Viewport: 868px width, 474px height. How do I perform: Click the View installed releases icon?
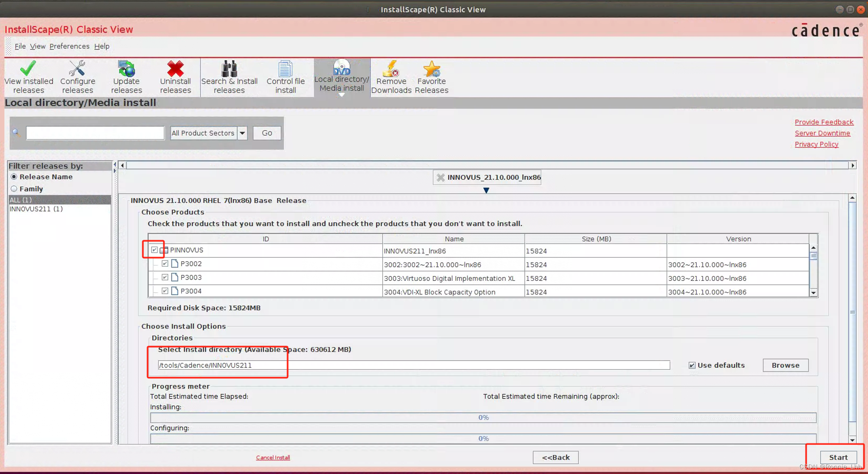(28, 76)
